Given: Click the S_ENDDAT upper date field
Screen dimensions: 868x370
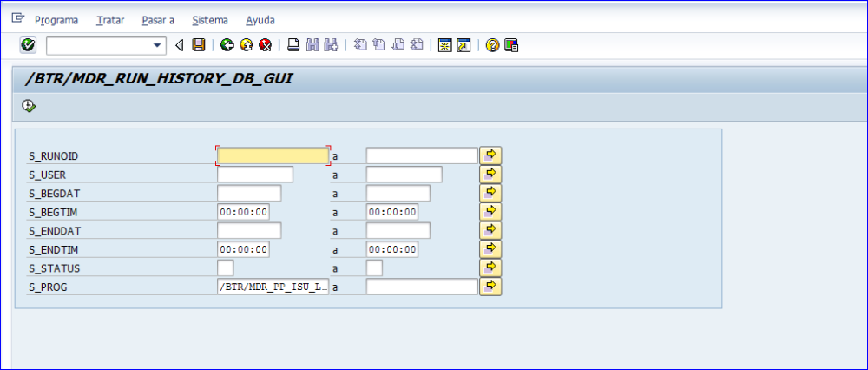Looking at the screenshot, I should point(398,230).
